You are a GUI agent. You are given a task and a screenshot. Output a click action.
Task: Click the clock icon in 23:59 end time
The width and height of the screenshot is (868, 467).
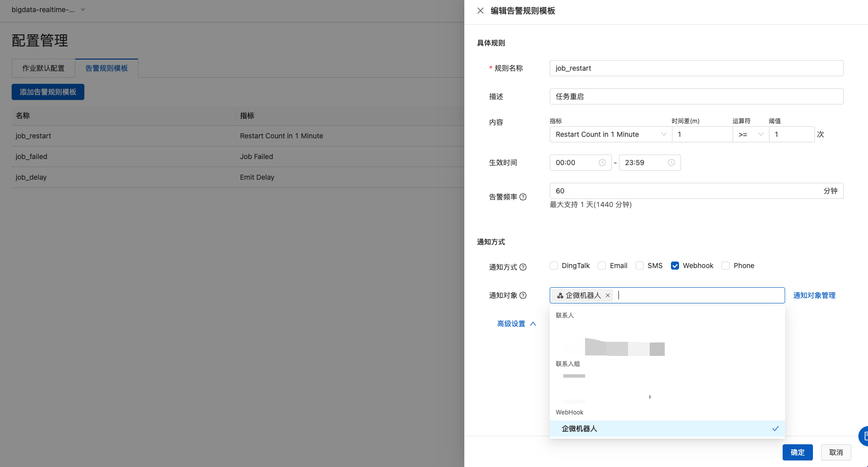pos(671,163)
